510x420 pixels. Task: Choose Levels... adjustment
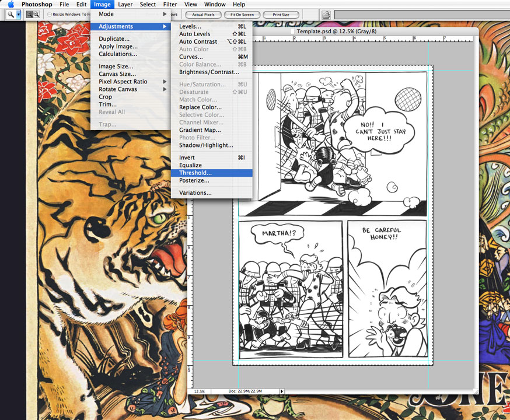pyautogui.click(x=212, y=26)
